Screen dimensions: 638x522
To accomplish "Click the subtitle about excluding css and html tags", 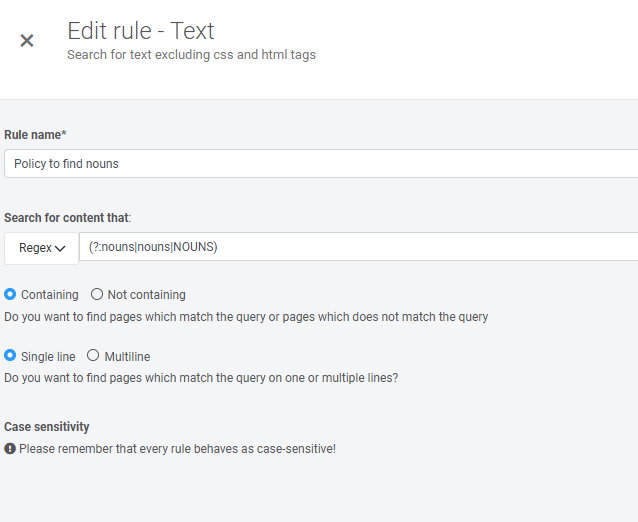I will 191,55.
